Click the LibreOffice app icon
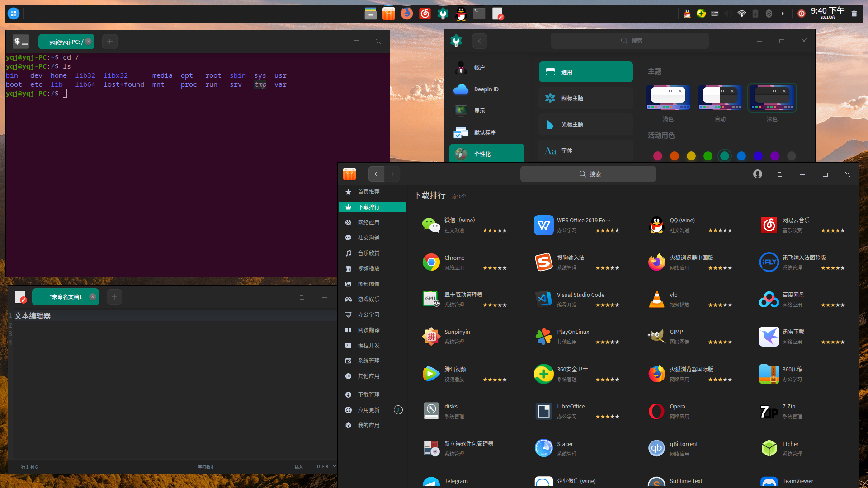This screenshot has height=488, width=868. tap(543, 411)
